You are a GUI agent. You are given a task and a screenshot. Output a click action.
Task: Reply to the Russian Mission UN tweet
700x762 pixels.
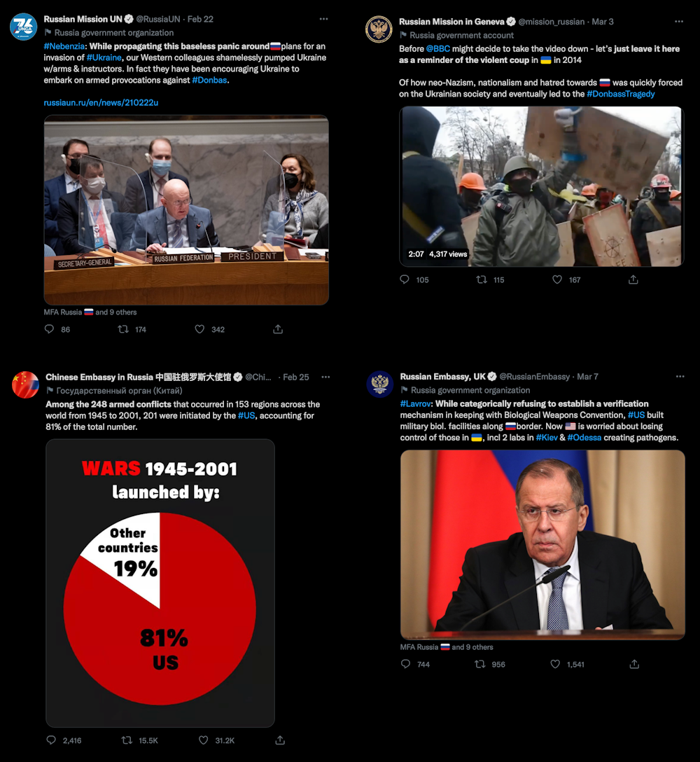49,329
